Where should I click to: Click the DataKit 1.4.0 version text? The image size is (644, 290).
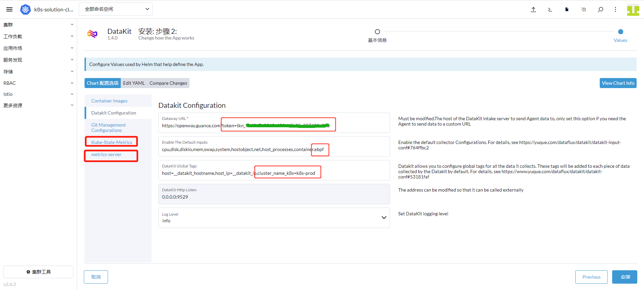112,38
